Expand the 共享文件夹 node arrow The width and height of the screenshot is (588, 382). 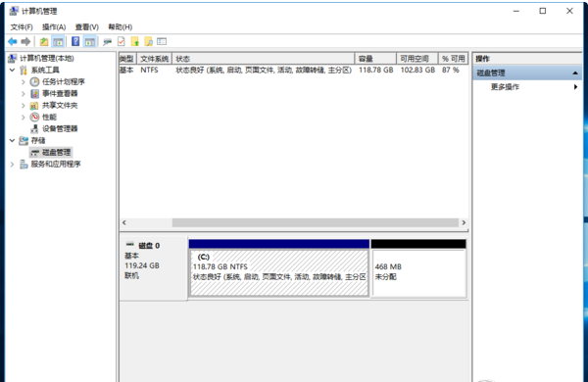click(24, 106)
